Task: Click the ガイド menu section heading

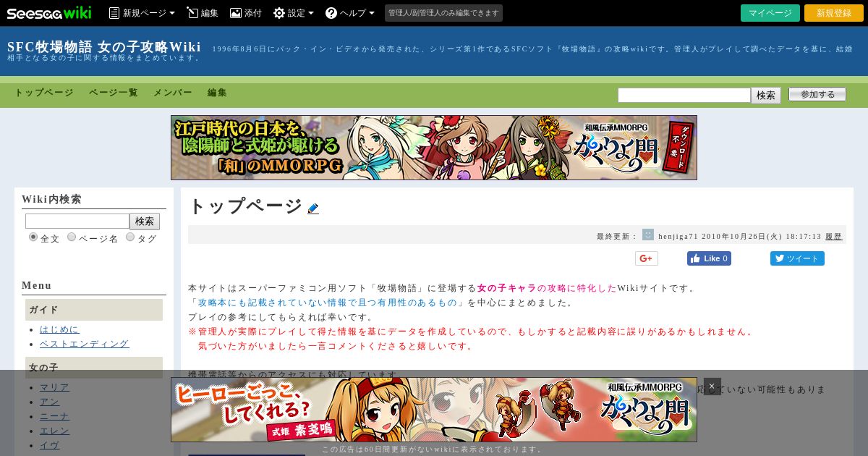Action: click(x=94, y=310)
